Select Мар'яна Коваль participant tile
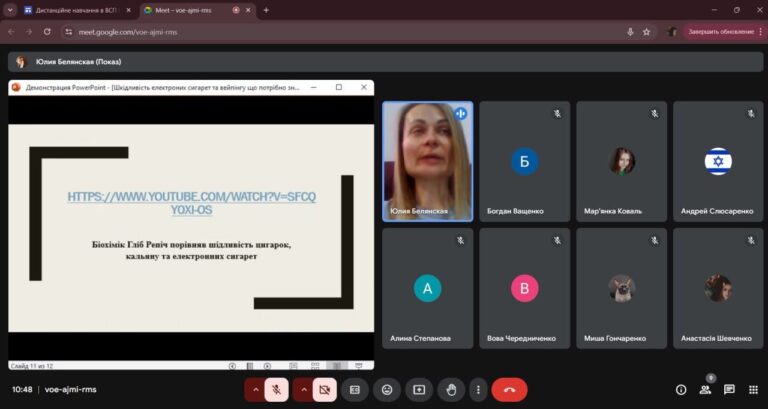Viewport: 768px width, 409px height. coord(622,162)
